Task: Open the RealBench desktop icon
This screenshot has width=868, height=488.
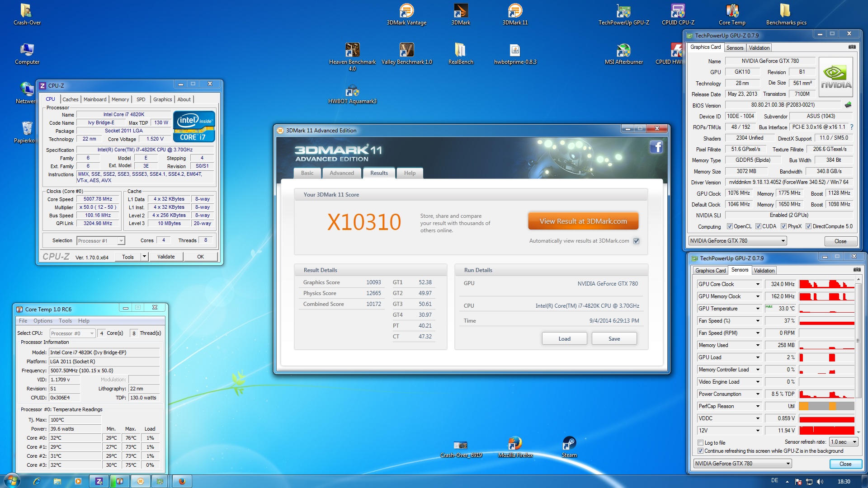Action: (461, 54)
